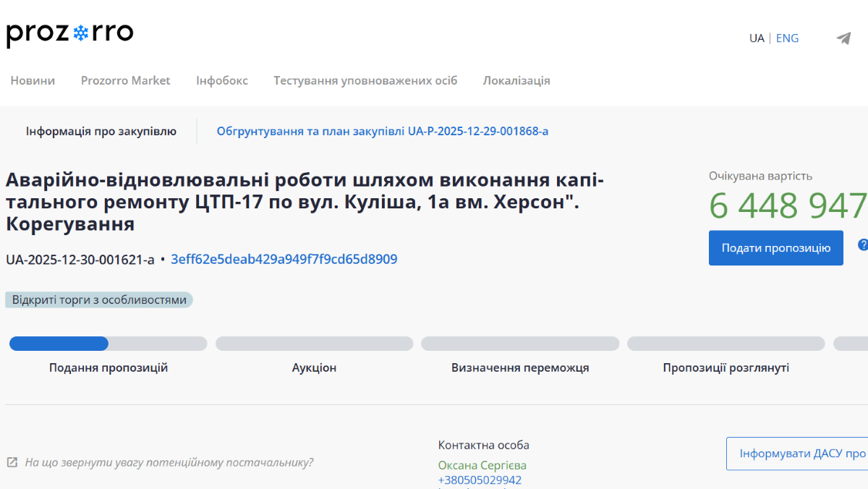Select Тестування уповноважених осіб in navigation
The height and width of the screenshot is (489, 868).
click(x=365, y=80)
